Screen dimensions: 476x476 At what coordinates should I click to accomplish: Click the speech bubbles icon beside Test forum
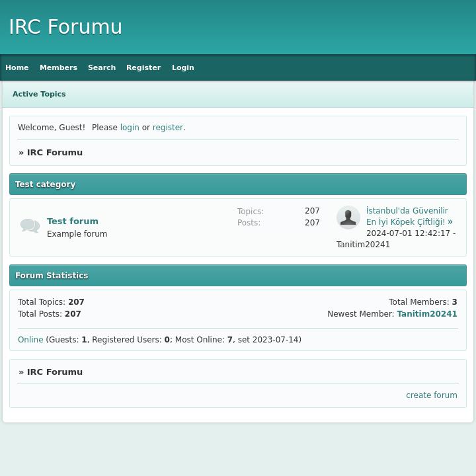[x=30, y=226]
